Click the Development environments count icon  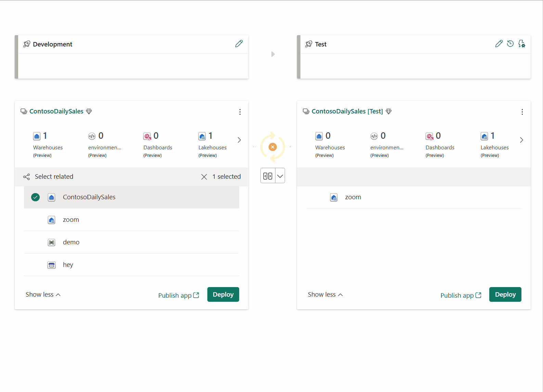tap(92, 136)
